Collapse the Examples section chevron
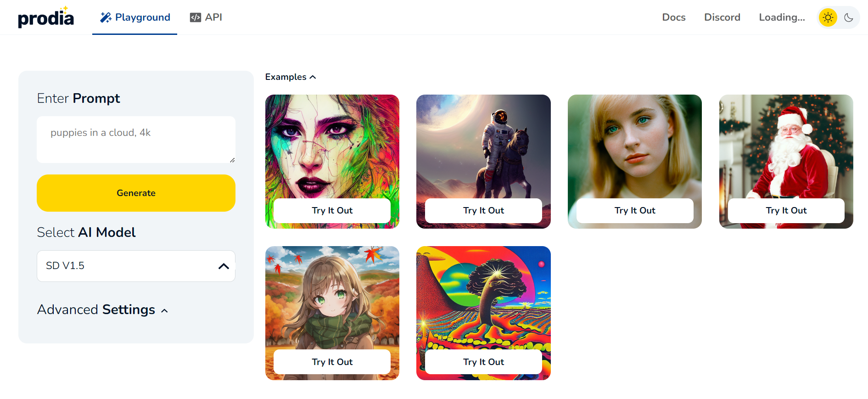Image resolution: width=868 pixels, height=399 pixels. (313, 77)
